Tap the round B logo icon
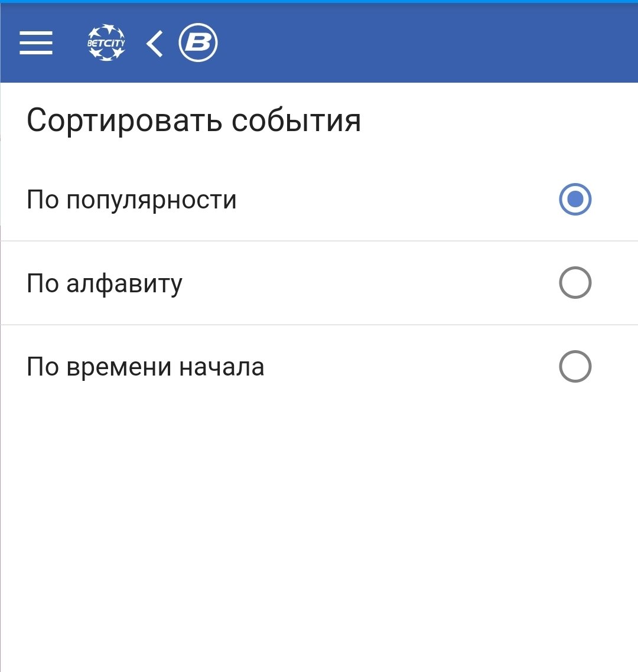The width and height of the screenshot is (638, 672). pyautogui.click(x=198, y=43)
